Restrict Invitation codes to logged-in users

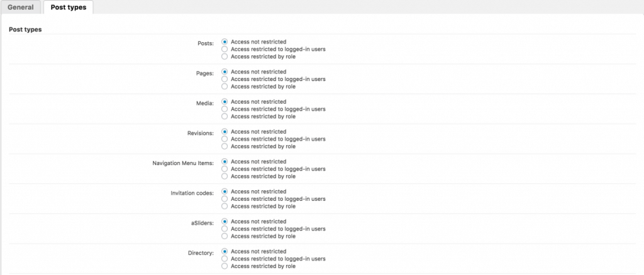coord(225,199)
